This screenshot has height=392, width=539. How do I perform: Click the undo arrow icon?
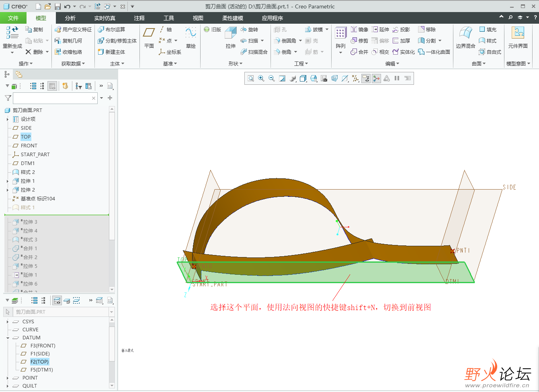pos(67,6)
